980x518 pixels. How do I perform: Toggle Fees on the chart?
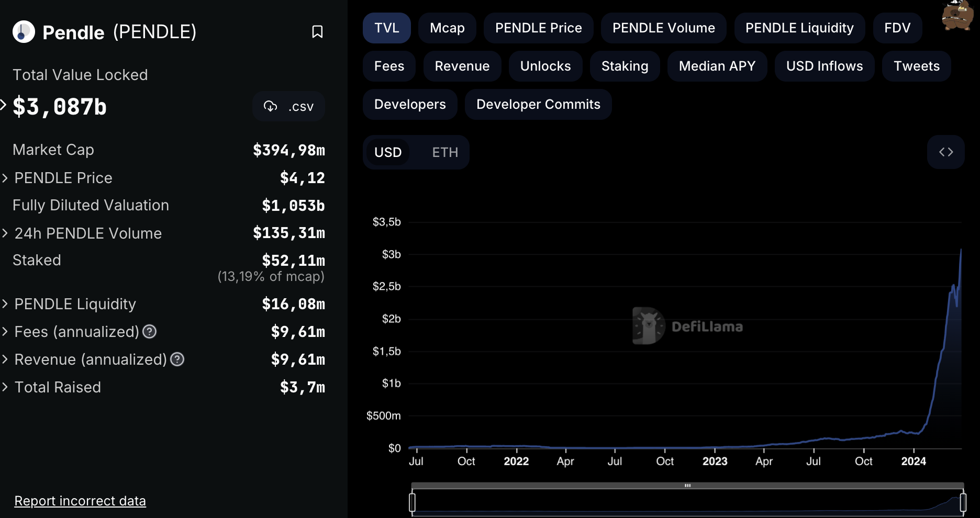[x=389, y=66]
